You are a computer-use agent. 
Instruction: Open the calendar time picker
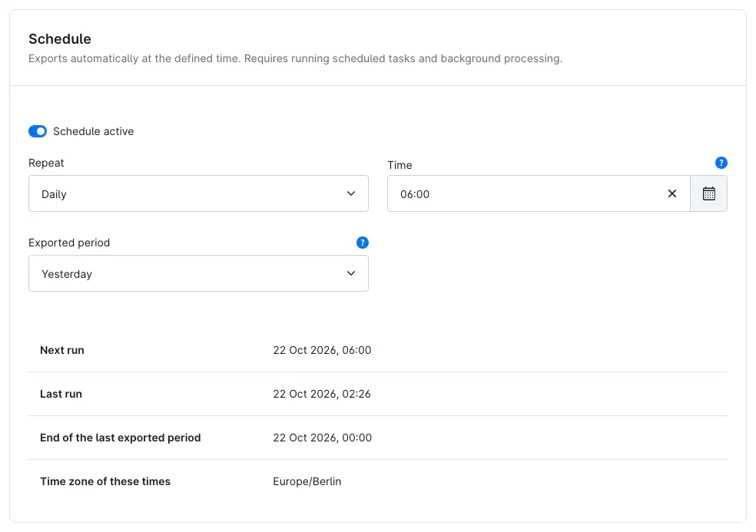tap(708, 193)
